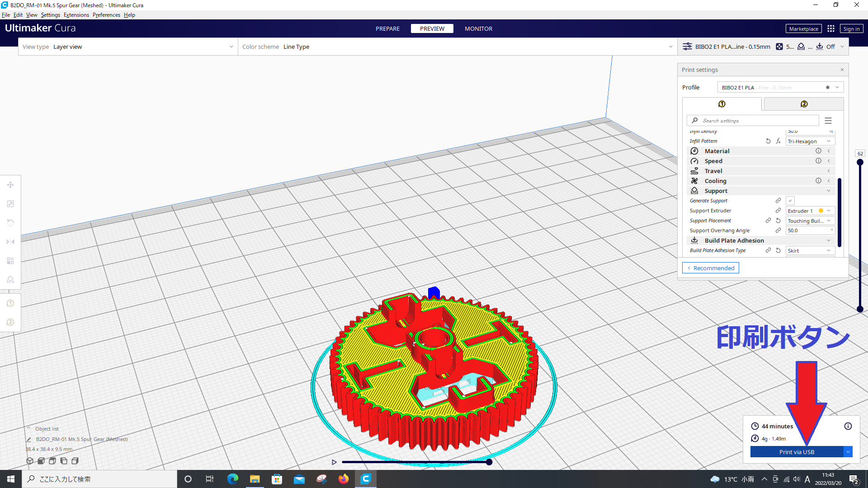Click Print via USB button
The width and height of the screenshot is (868, 488).
[797, 452]
